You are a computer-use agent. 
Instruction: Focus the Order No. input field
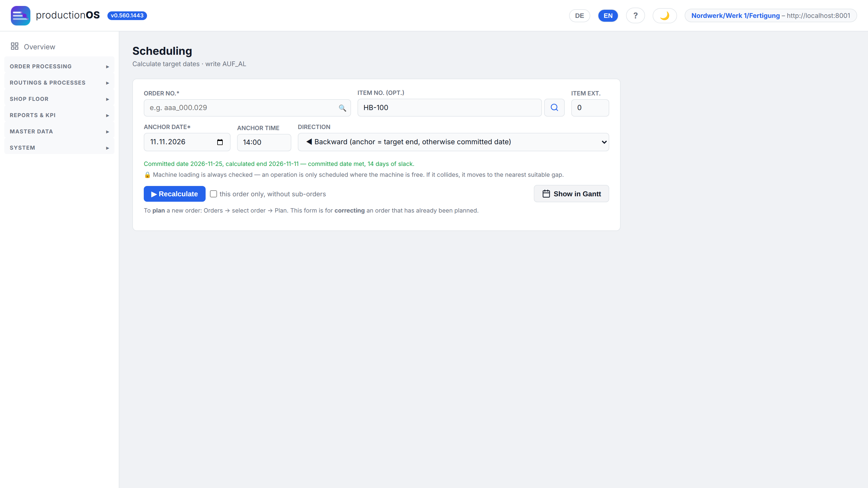coord(247,108)
